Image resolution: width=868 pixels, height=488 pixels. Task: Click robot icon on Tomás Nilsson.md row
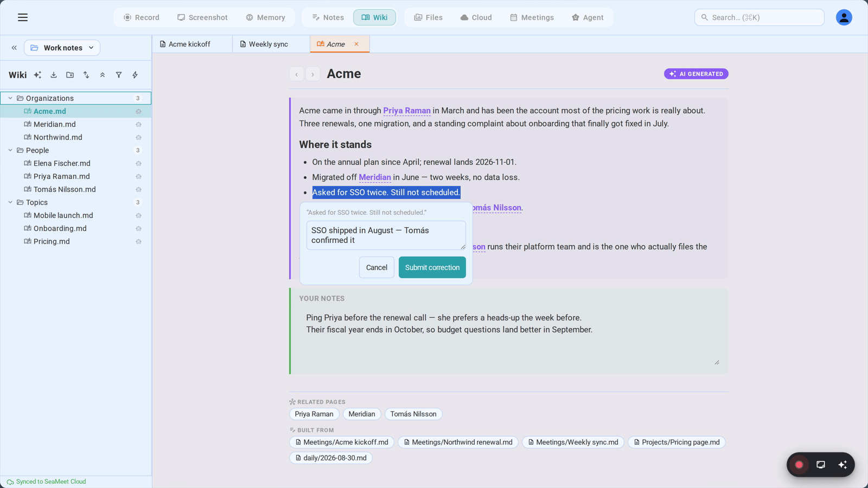(138, 189)
